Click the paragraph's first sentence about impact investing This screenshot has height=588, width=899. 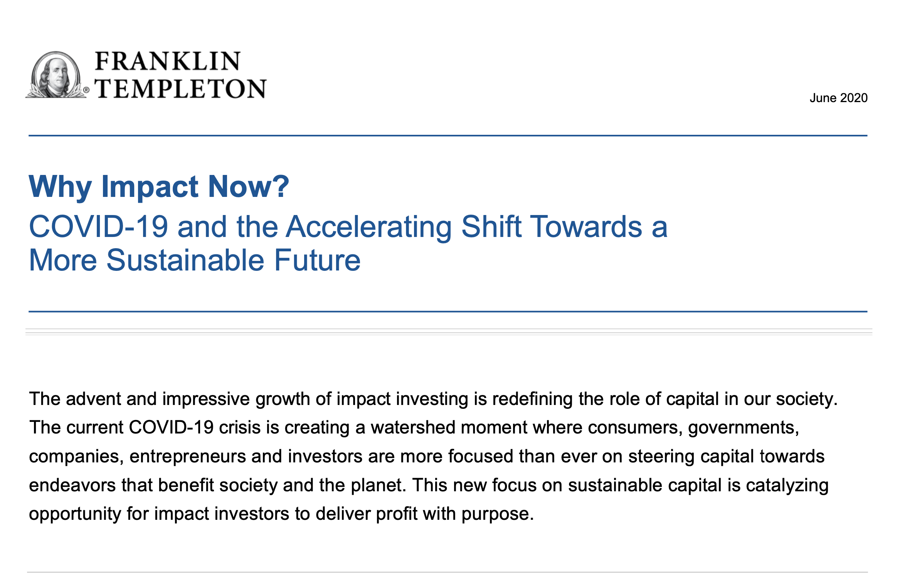tap(433, 399)
